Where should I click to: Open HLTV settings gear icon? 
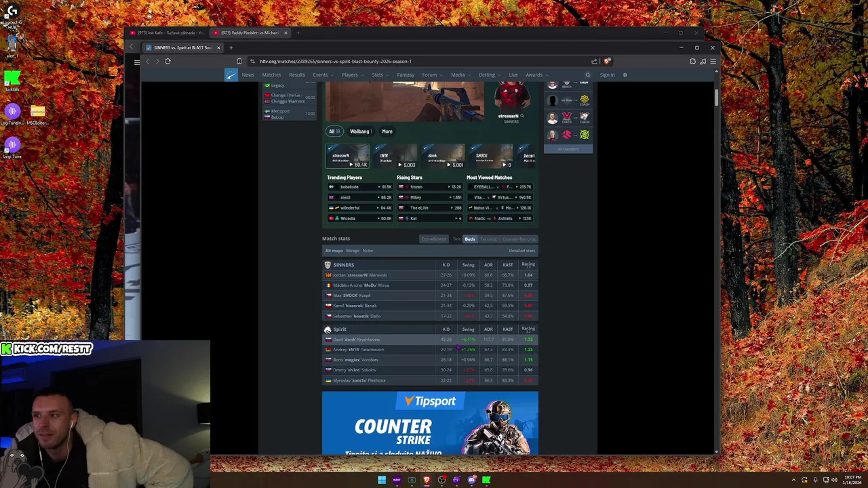[625, 75]
